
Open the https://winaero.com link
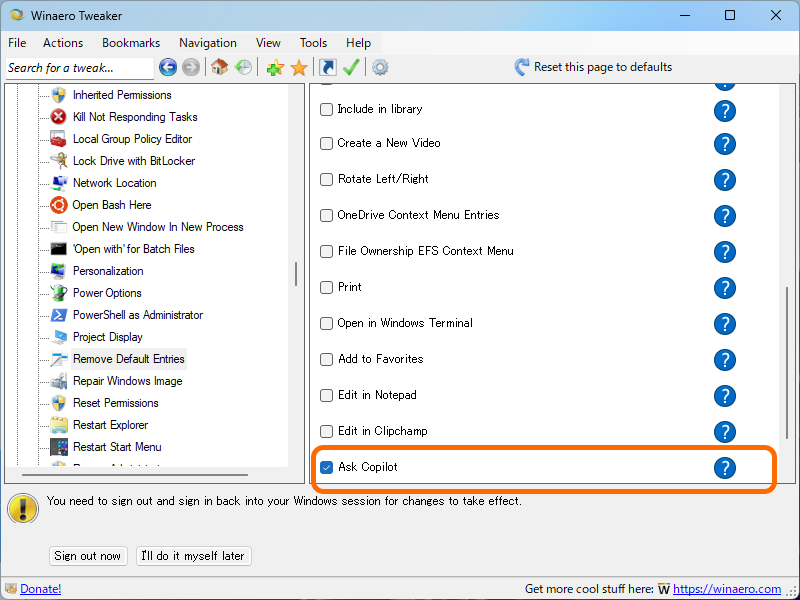tap(727, 589)
